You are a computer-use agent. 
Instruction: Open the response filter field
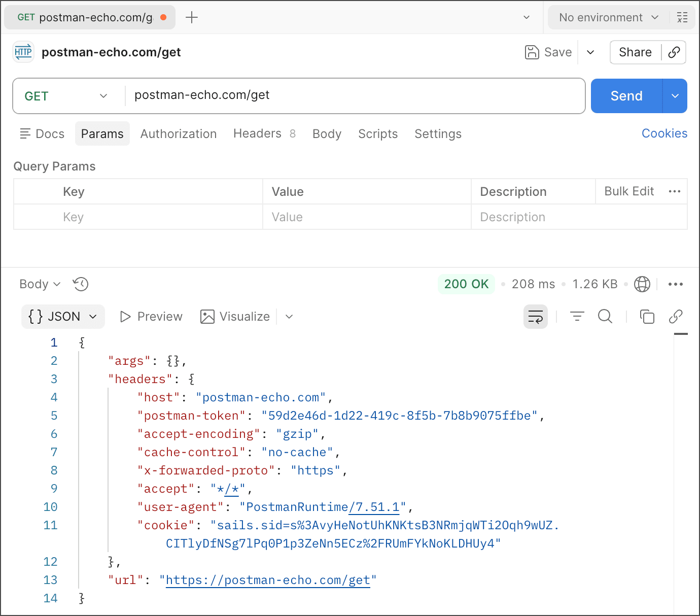click(x=577, y=316)
